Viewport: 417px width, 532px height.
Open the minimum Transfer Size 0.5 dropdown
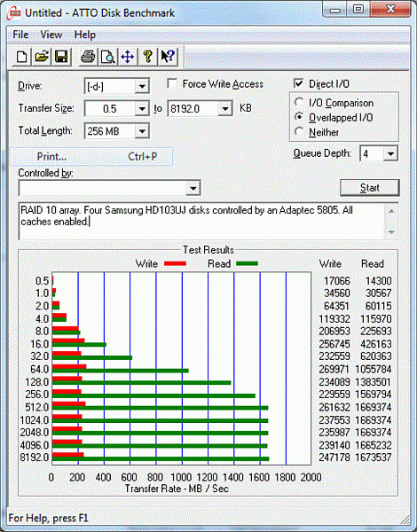coord(142,108)
